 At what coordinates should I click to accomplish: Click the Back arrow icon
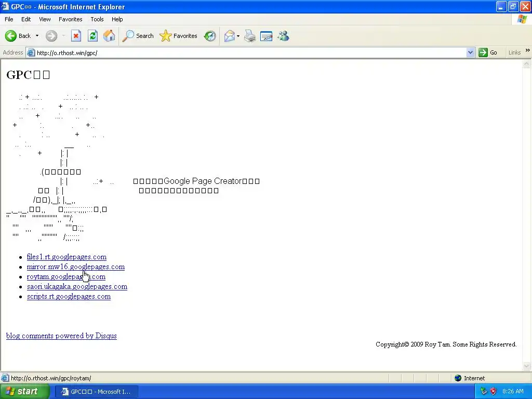[10, 36]
